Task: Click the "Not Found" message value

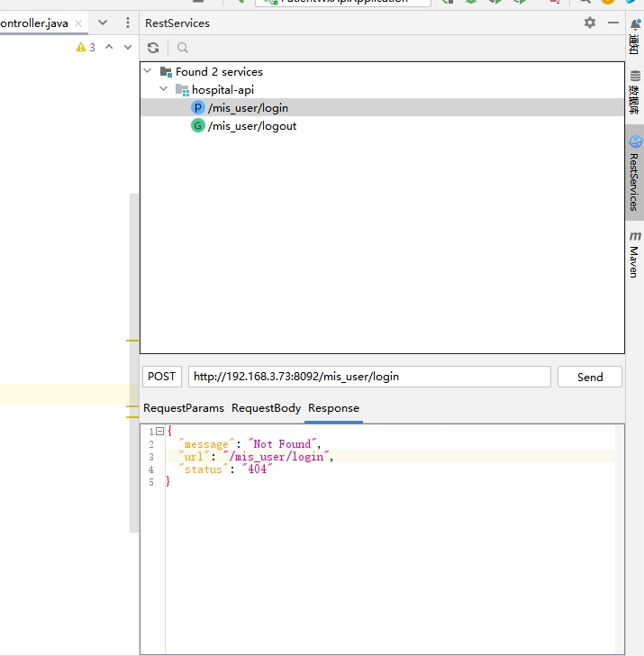Action: click(282, 444)
